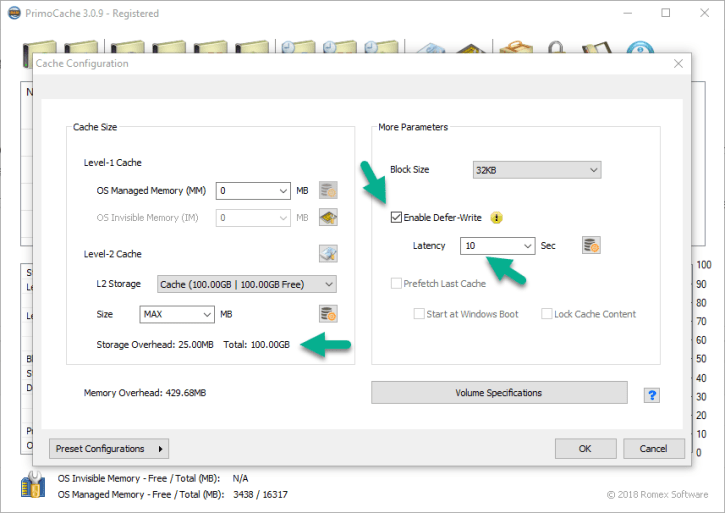Screen dimensions: 725x513
Task: Click the yellow warning icon by Enable Defer-Write
Action: pyautogui.click(x=496, y=217)
